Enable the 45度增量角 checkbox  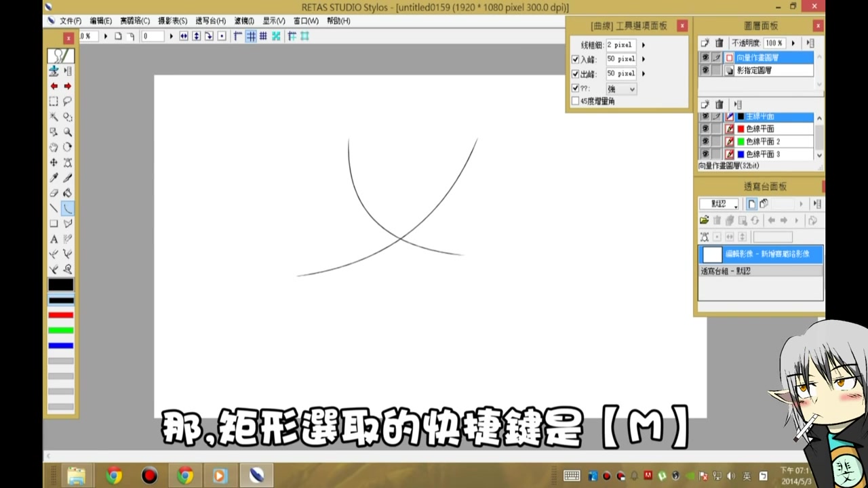point(575,100)
